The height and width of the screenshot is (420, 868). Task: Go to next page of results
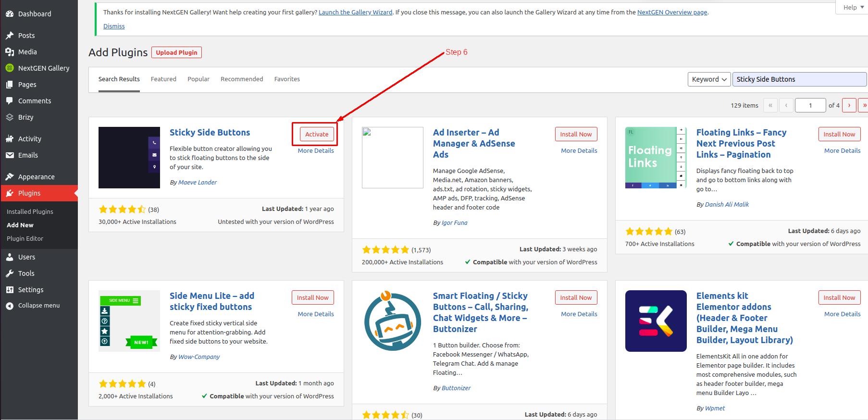coord(849,105)
